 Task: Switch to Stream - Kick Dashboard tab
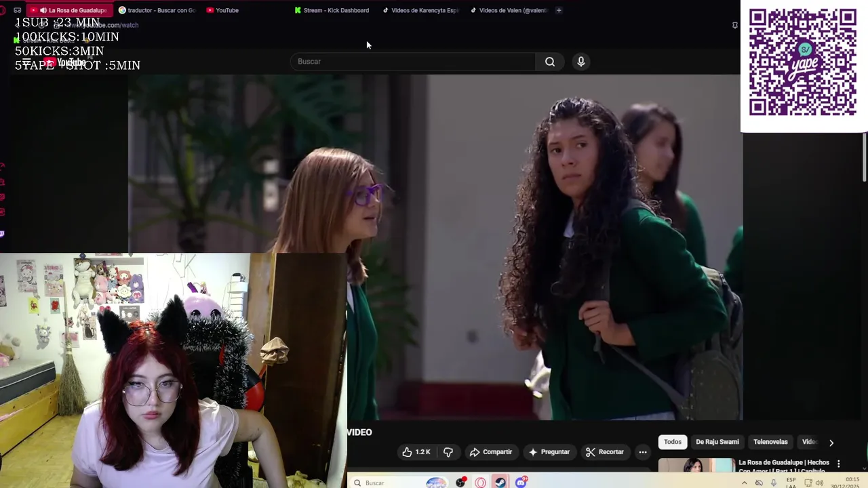pos(332,10)
